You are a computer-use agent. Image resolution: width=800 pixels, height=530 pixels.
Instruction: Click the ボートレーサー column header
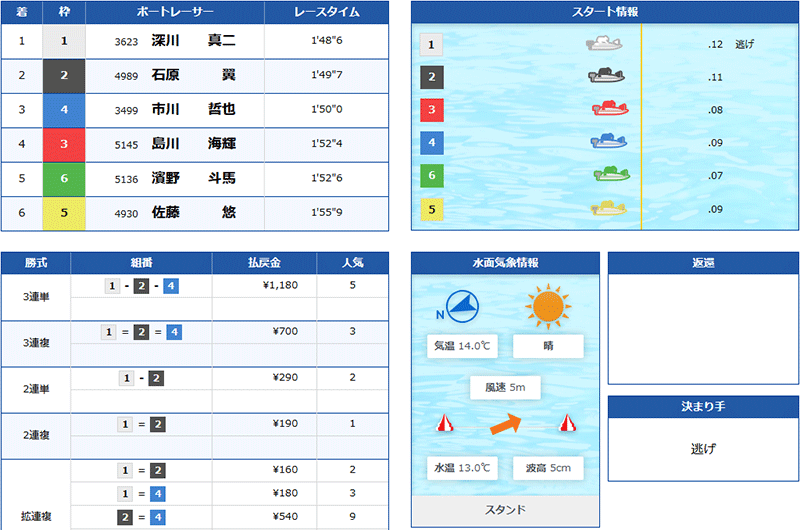[175, 12]
